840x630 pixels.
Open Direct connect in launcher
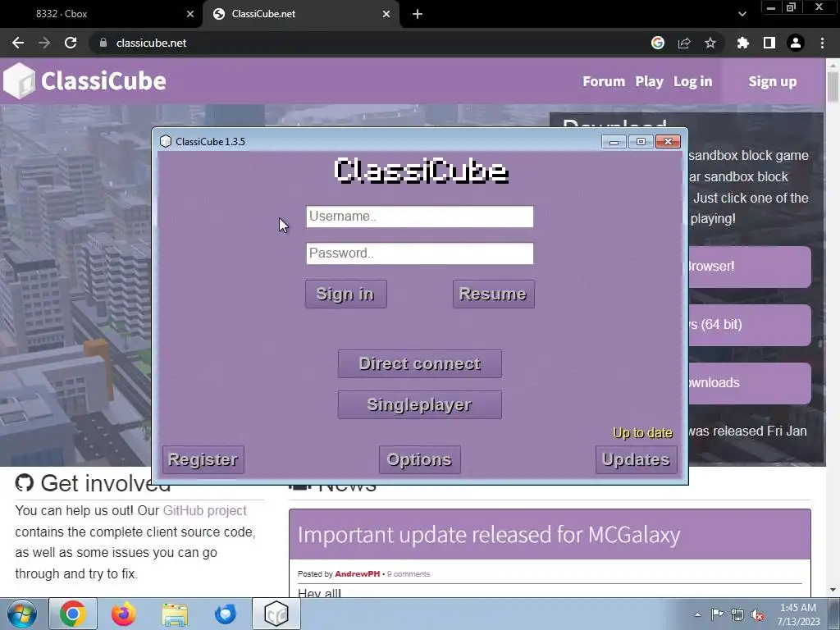[x=419, y=363]
